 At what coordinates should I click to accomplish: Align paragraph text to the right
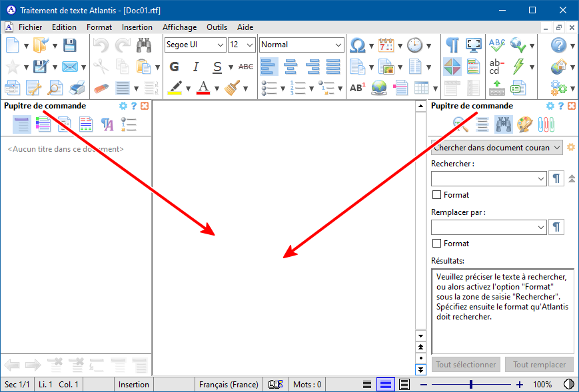tap(312, 67)
